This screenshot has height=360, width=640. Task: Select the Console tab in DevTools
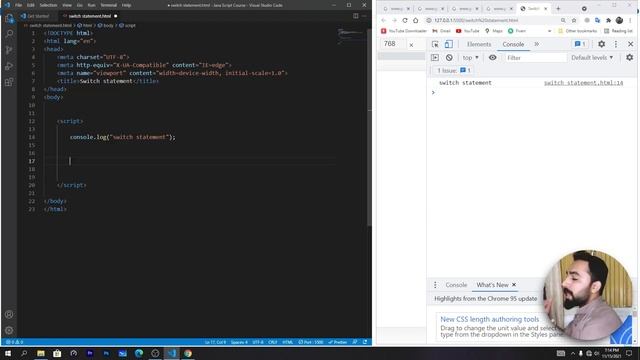[513, 44]
